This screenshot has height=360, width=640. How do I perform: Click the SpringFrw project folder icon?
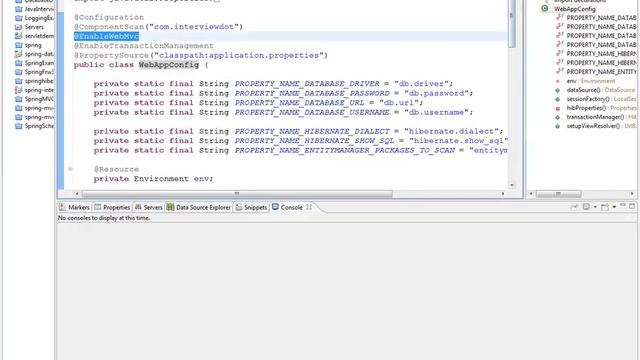[18, 72]
